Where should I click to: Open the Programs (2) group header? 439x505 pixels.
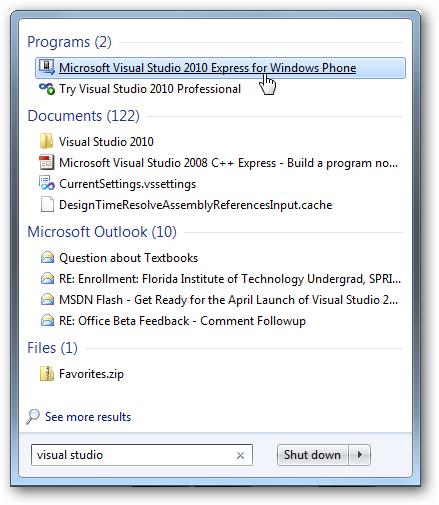click(69, 42)
